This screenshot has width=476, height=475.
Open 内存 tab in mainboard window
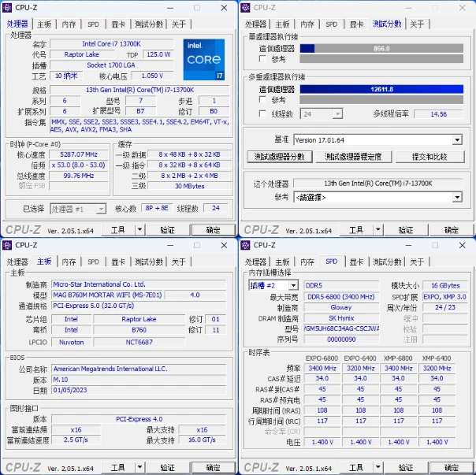69,262
